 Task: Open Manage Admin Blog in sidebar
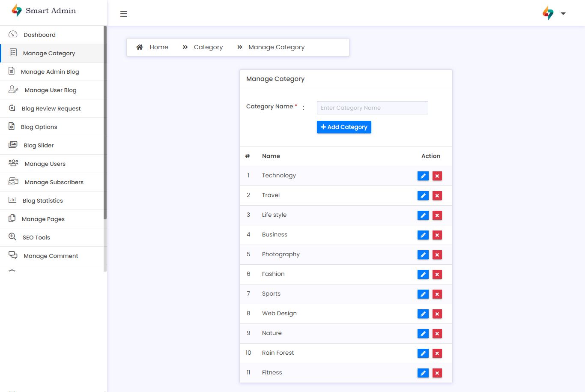click(50, 72)
